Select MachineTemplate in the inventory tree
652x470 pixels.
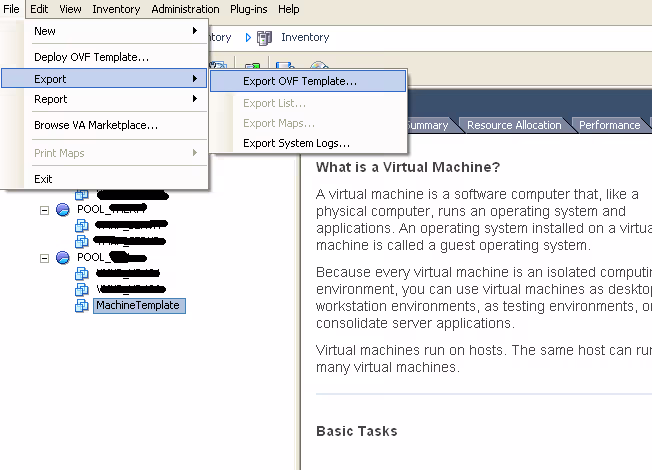tap(138, 305)
